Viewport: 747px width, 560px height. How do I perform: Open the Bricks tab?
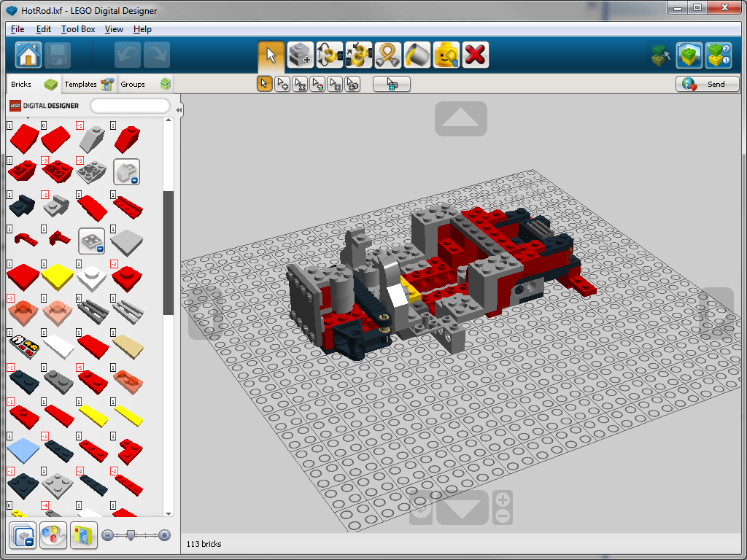click(x=34, y=85)
